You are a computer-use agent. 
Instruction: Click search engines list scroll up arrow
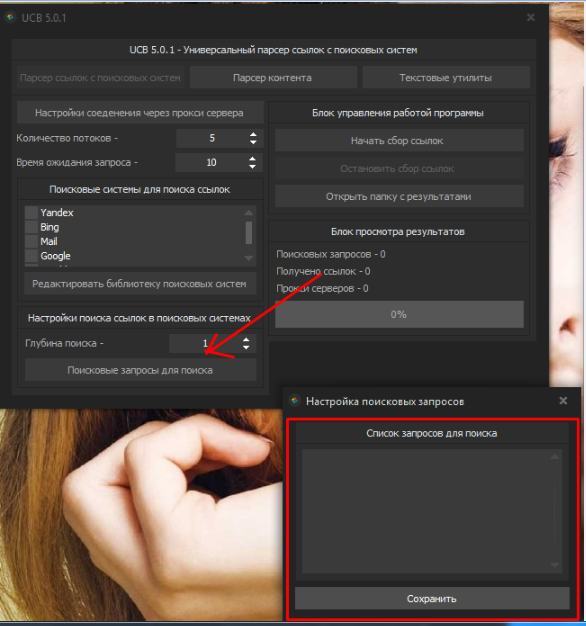(x=249, y=212)
